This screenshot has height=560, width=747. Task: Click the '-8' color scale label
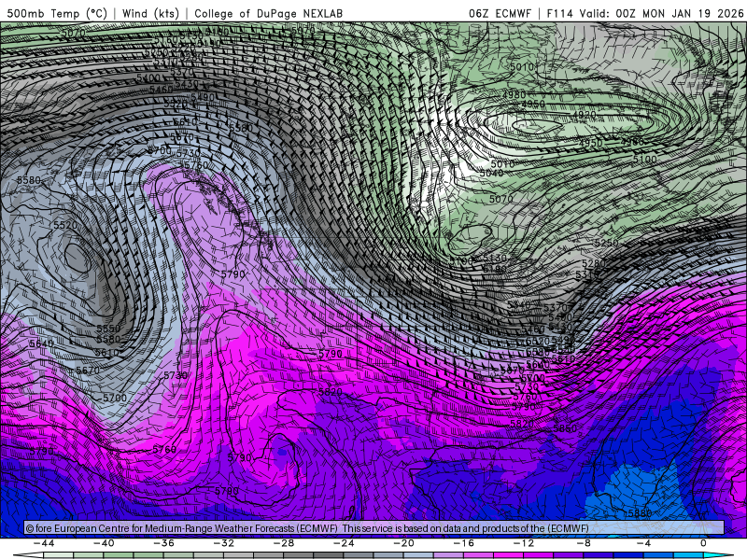[x=584, y=543]
